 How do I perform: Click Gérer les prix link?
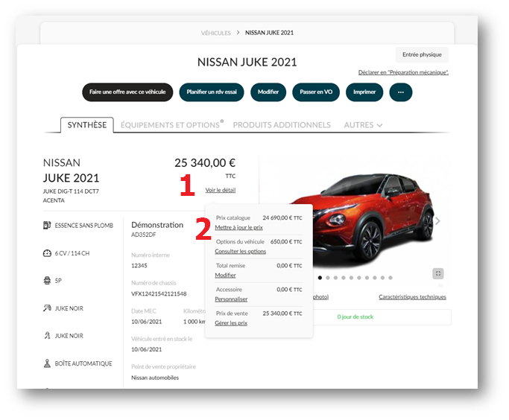(231, 323)
